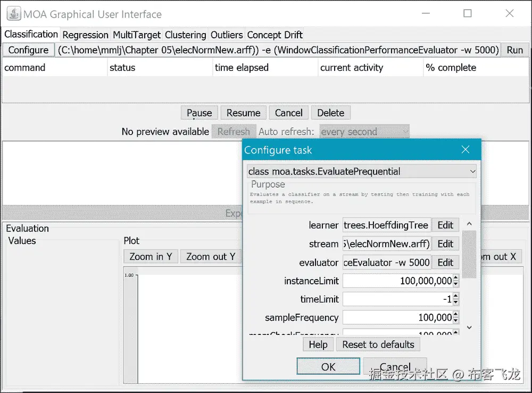The image size is (532, 393).
Task: Click Cancel next to Resume
Action: (x=288, y=113)
